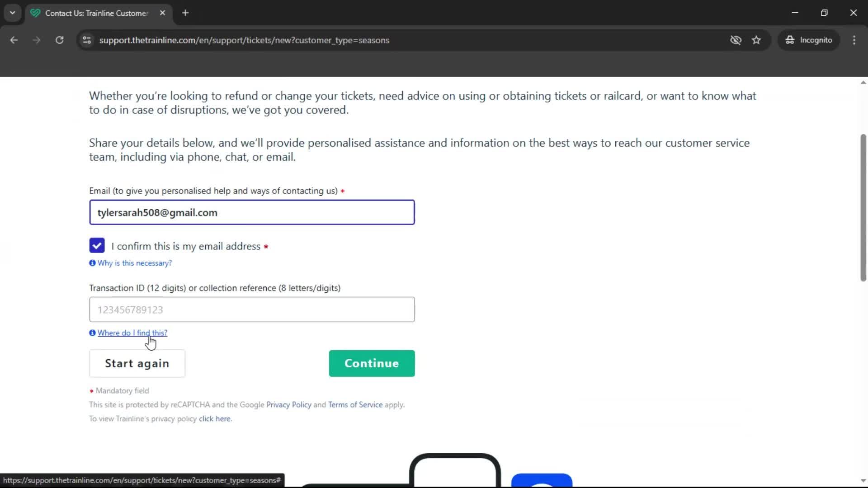Open the tab search dropdown arrow
868x488 pixels.
(x=12, y=13)
